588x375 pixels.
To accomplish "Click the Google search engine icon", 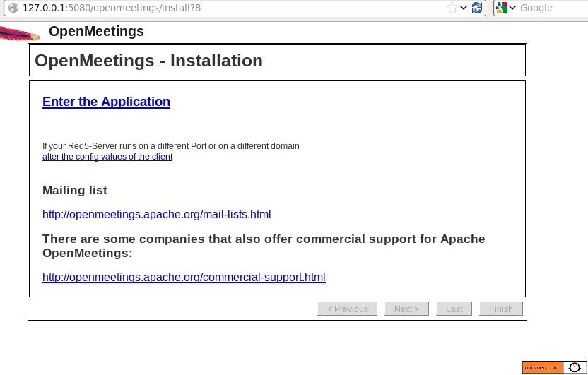I will point(501,8).
